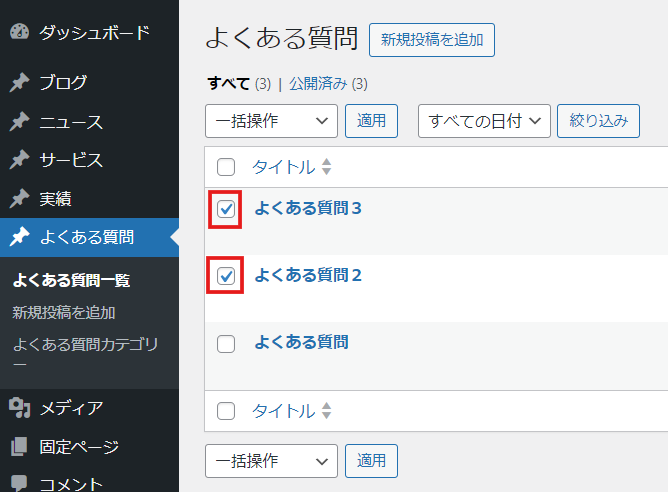Screen dimensions: 668x492
Task: Open the top 一括操作 dropdown
Action: pos(271,121)
